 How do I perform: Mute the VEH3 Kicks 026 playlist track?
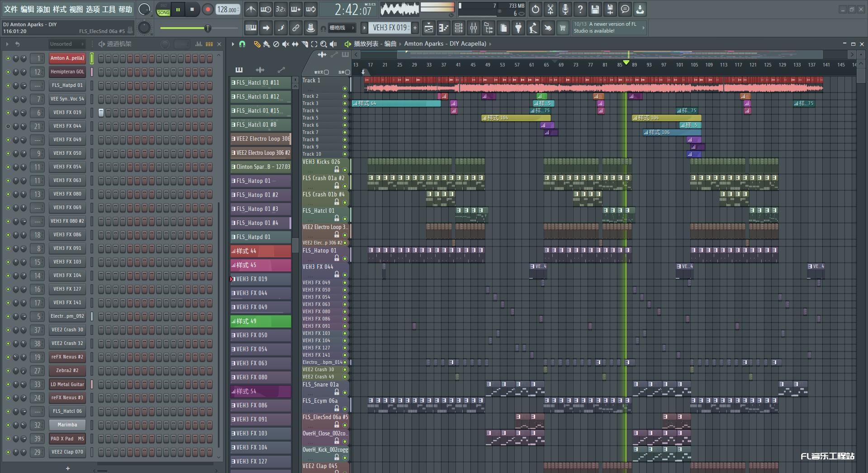345,170
